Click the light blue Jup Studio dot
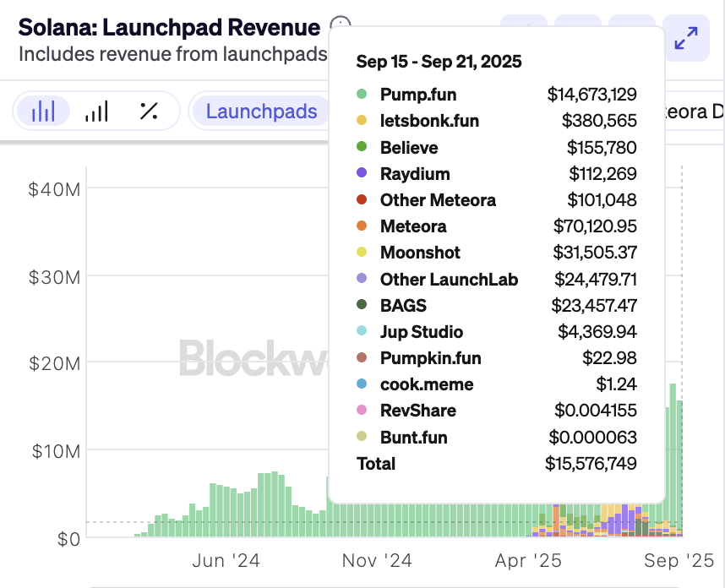 [362, 332]
